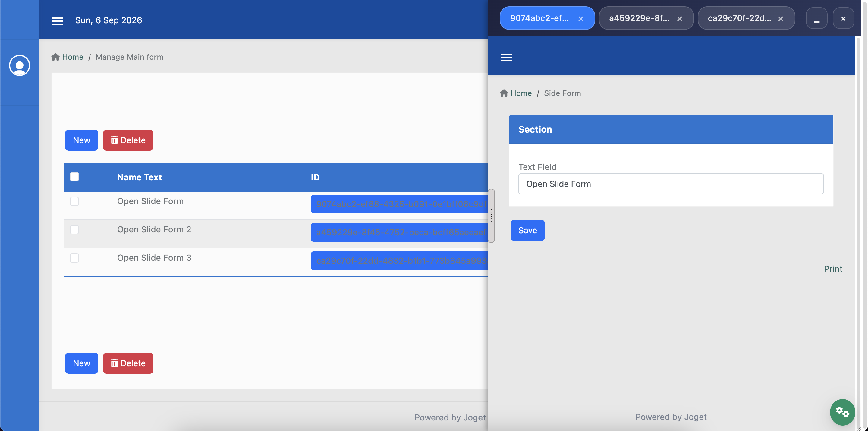The image size is (868, 431).
Task: Tick the checkbox for Open Slide Form 2
Action: (x=74, y=229)
